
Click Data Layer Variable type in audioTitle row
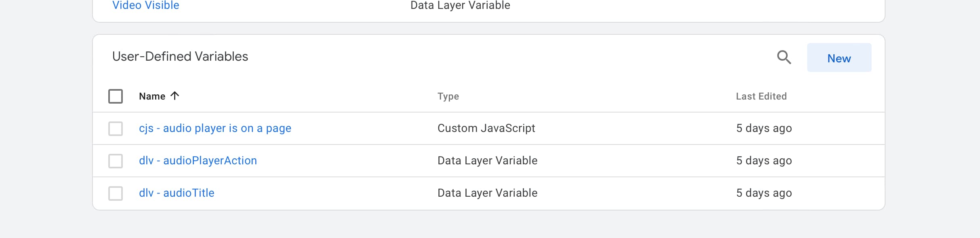[x=487, y=193]
